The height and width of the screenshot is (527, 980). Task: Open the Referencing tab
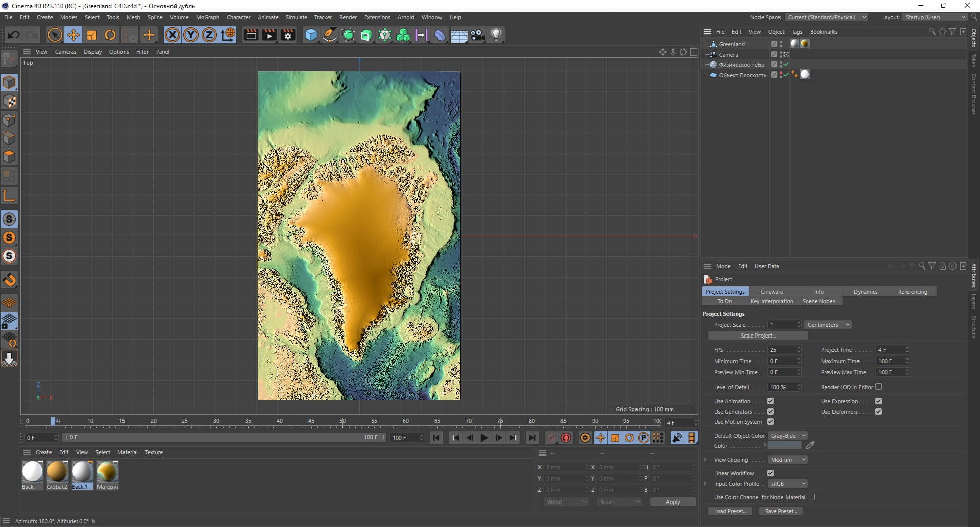913,292
